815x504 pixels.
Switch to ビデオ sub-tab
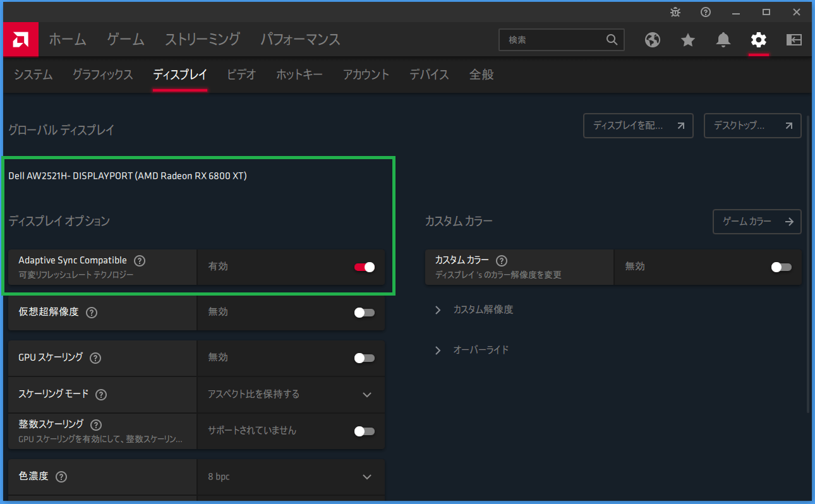click(241, 75)
